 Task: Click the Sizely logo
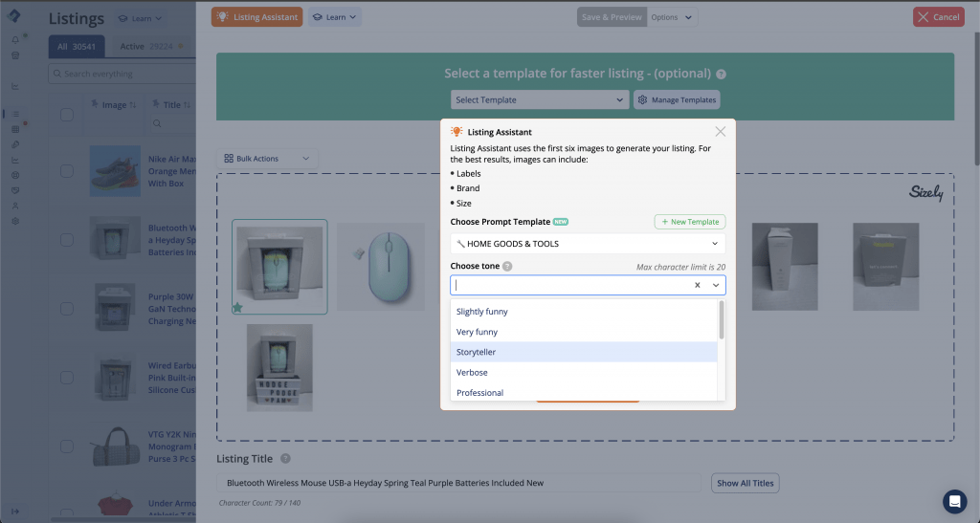click(925, 194)
